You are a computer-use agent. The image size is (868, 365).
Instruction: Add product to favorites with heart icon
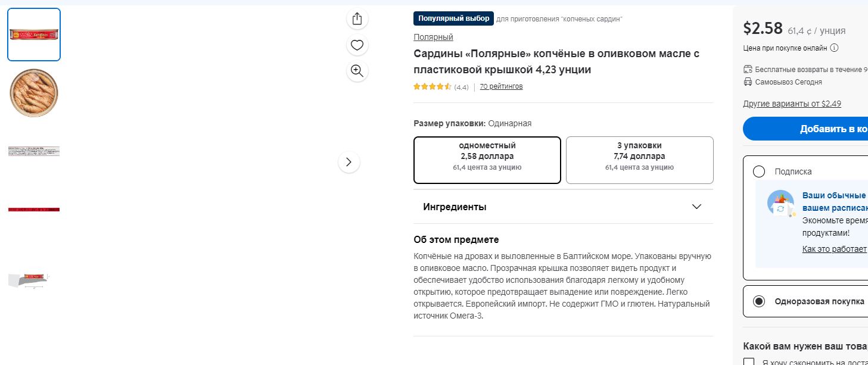pos(357,45)
